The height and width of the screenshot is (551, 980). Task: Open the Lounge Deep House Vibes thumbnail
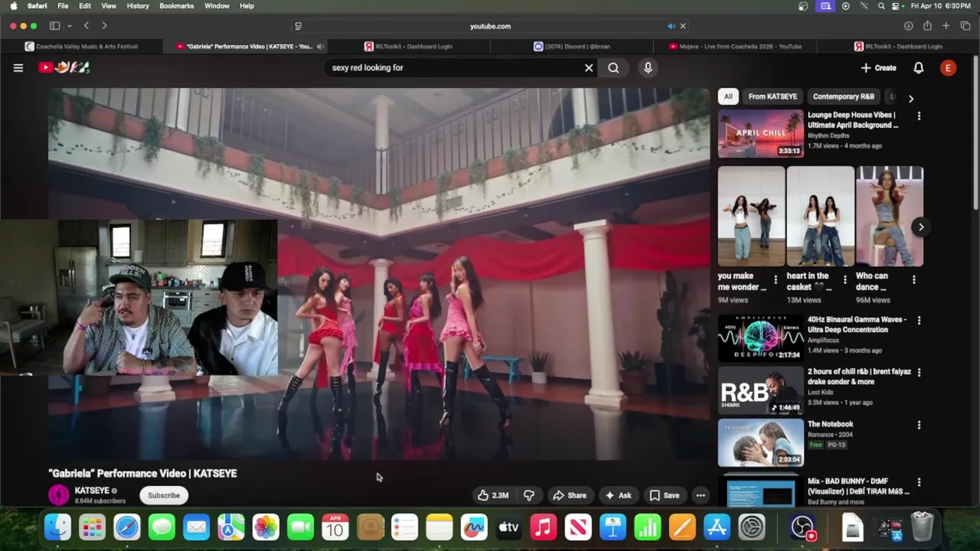[x=760, y=134]
